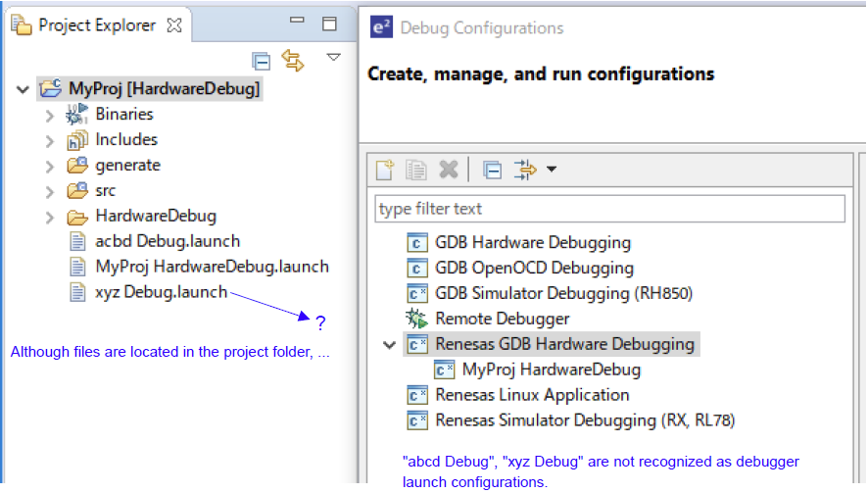
Task: Collapse Renesas GDB Hardware Debugging group
Action: pos(389,345)
